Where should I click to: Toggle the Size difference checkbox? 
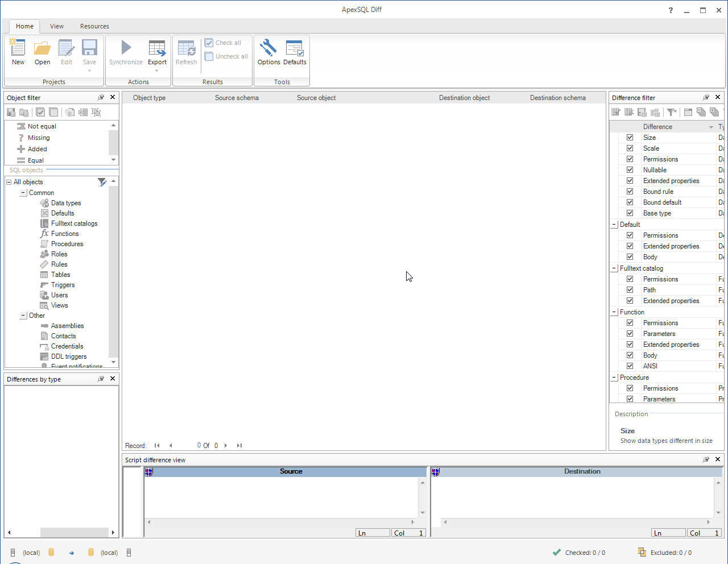[630, 137]
